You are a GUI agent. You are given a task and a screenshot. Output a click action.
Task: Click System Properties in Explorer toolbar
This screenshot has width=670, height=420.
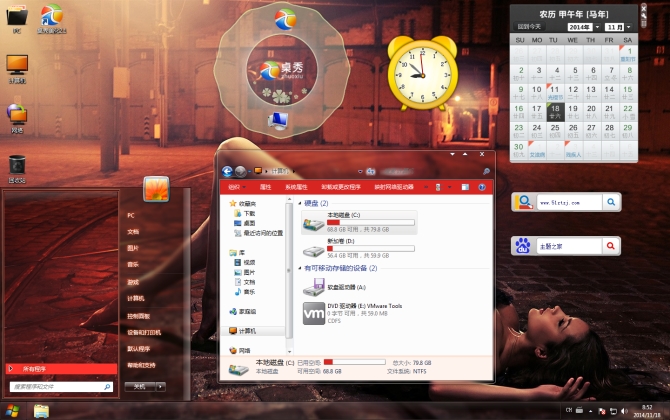(296, 187)
